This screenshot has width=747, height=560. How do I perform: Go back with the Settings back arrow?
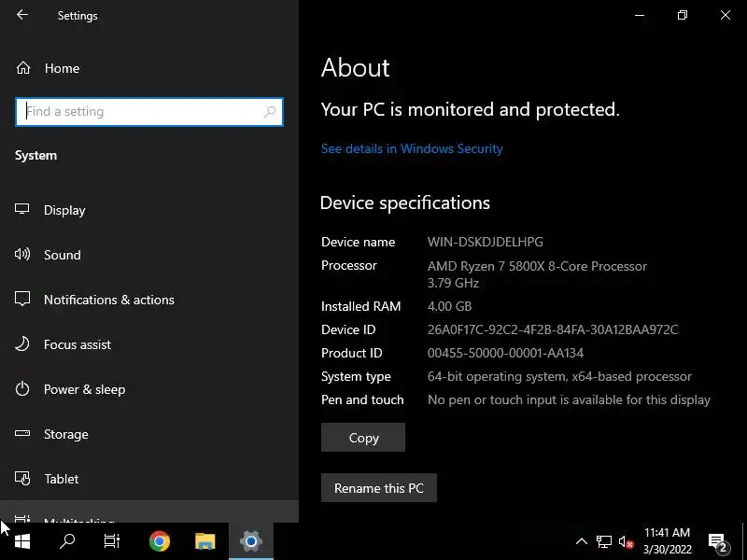point(22,15)
